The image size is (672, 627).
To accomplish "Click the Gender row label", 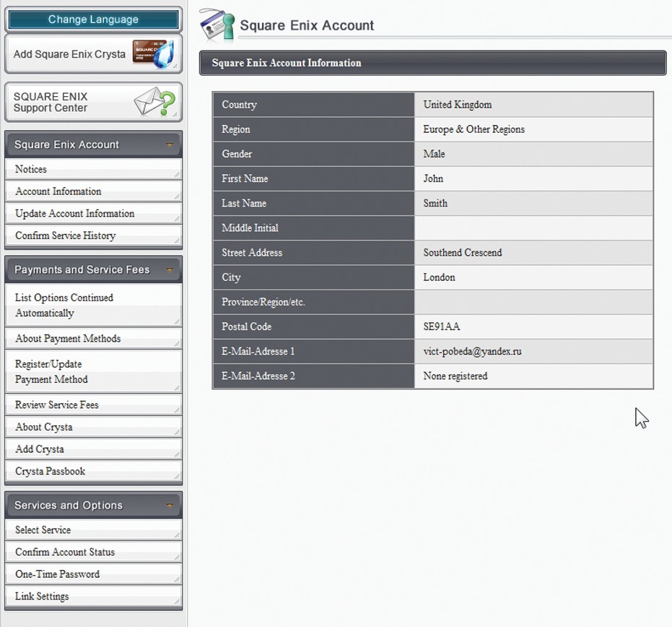I will (237, 154).
